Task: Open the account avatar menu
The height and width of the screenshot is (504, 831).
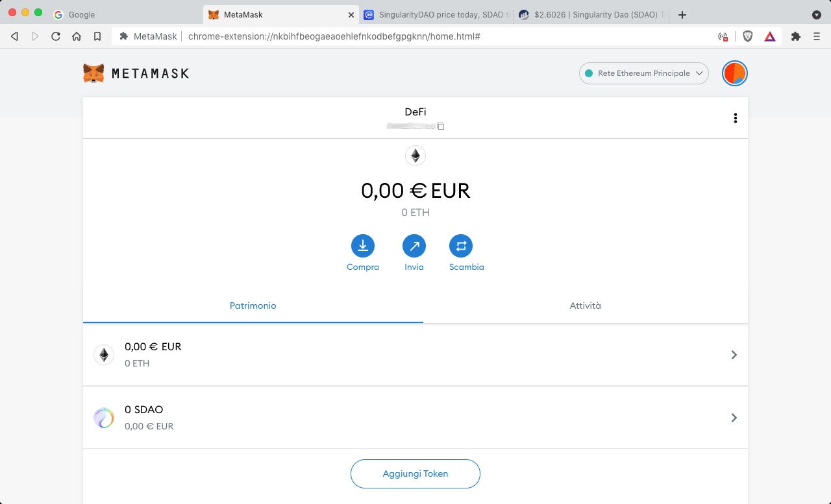Action: 735,73
